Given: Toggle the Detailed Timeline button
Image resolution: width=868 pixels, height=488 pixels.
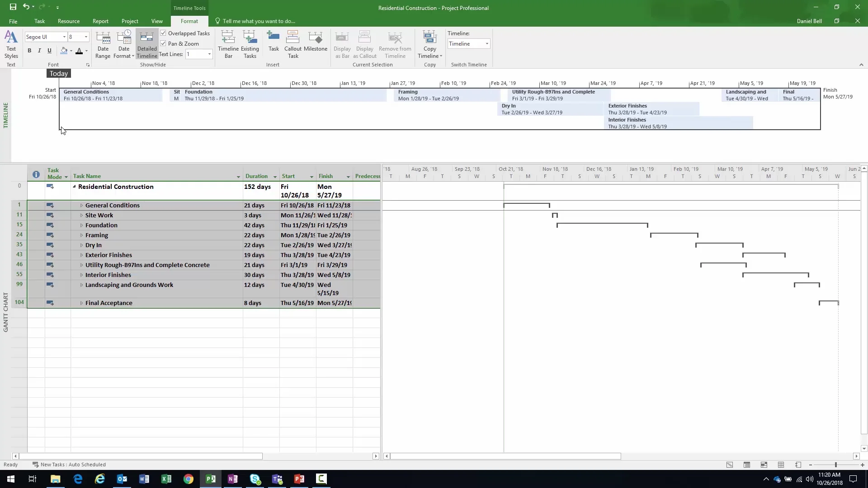Looking at the screenshot, I should coord(147,45).
